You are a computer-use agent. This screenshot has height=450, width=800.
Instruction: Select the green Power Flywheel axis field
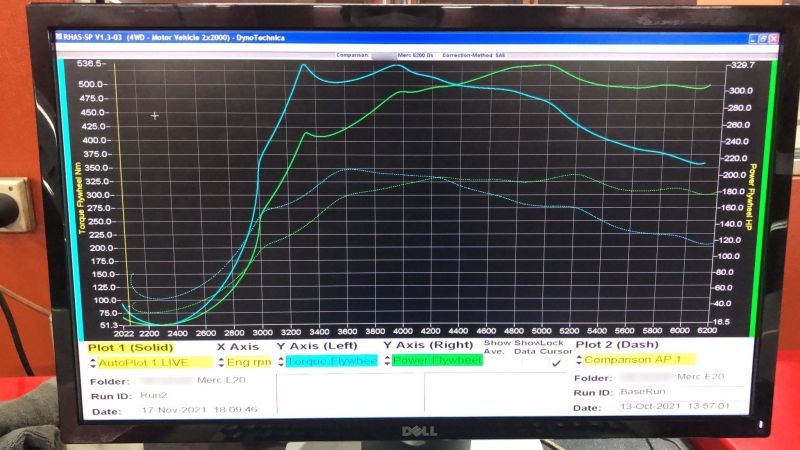(x=437, y=360)
